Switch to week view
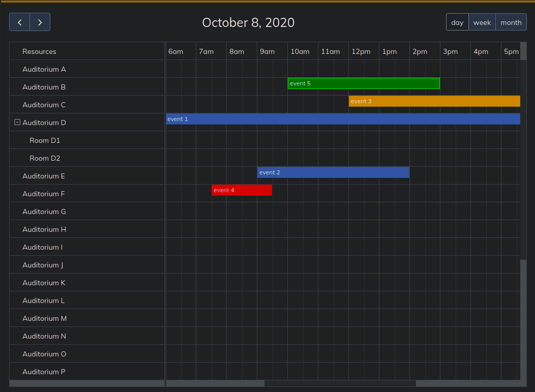 [482, 22]
